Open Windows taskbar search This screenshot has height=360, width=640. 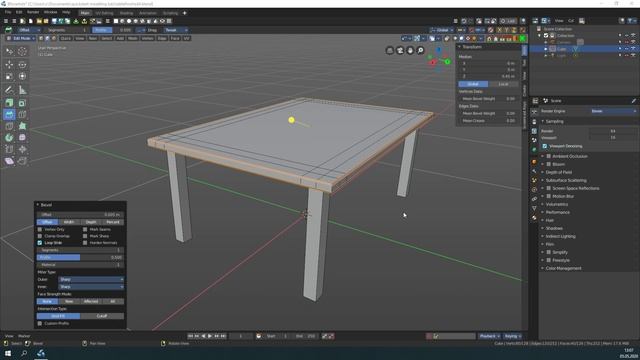tap(24, 353)
